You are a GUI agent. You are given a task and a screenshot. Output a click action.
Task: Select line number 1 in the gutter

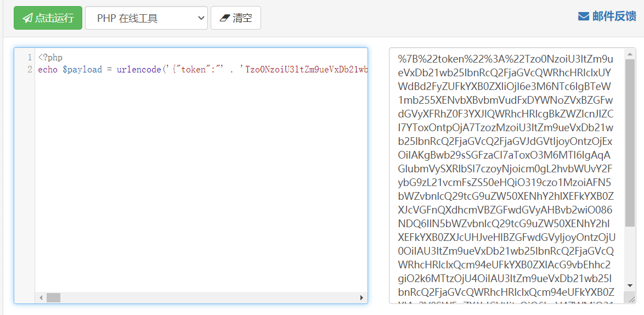point(30,58)
